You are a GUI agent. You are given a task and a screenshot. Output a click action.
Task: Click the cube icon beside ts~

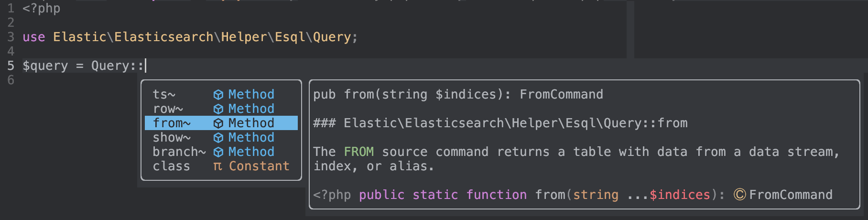[218, 95]
